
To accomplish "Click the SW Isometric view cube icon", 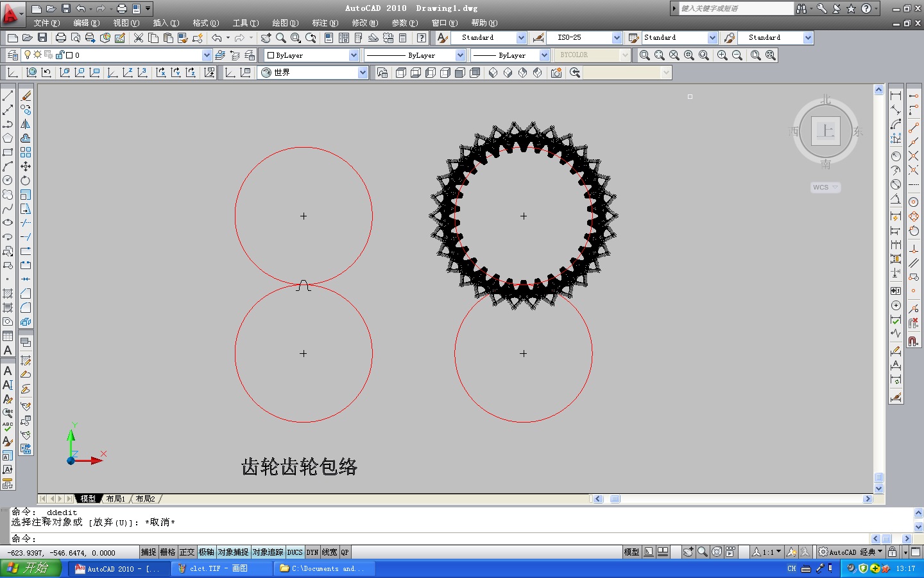I will (493, 73).
